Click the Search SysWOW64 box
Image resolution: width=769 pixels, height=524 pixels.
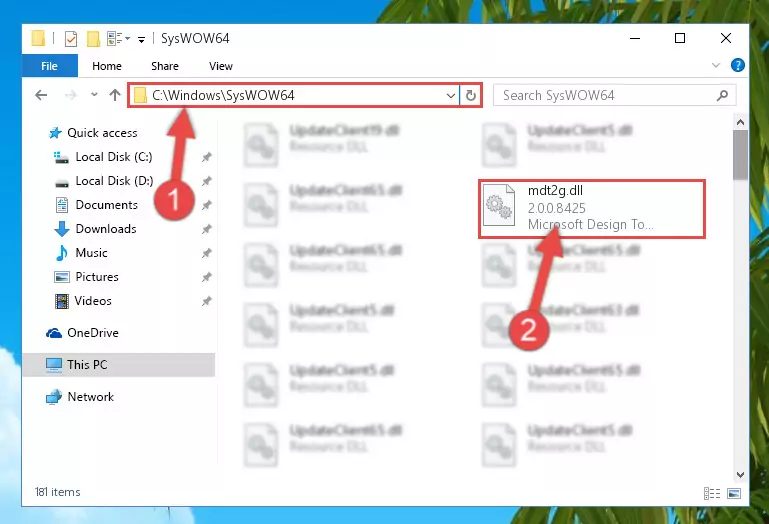coord(614,95)
